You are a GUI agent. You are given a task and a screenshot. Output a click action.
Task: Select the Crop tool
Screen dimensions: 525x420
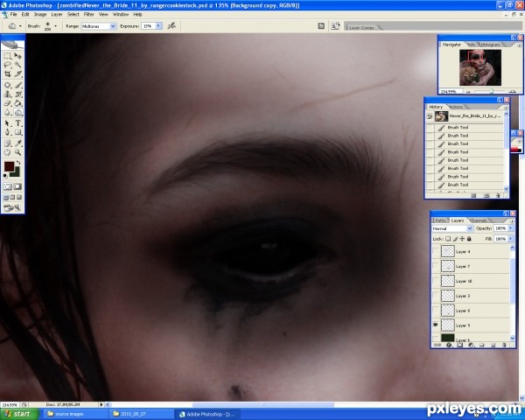click(7, 73)
